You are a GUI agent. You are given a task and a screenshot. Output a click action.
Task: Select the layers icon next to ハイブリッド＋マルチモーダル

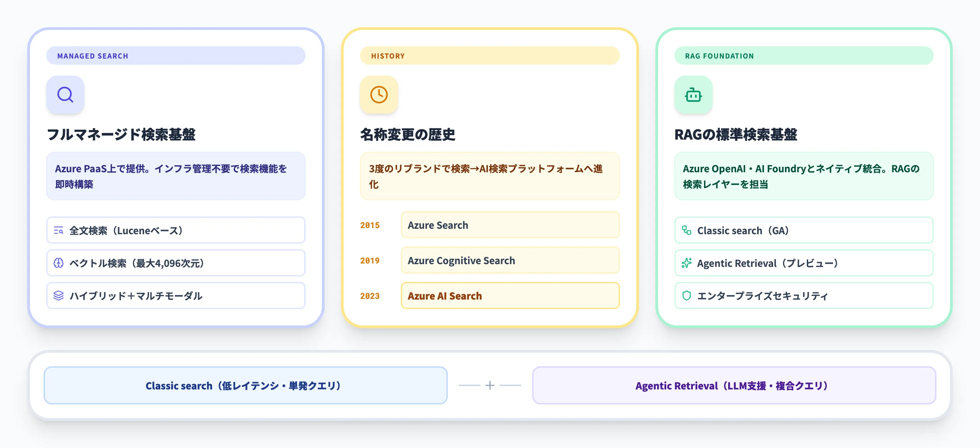click(x=58, y=295)
